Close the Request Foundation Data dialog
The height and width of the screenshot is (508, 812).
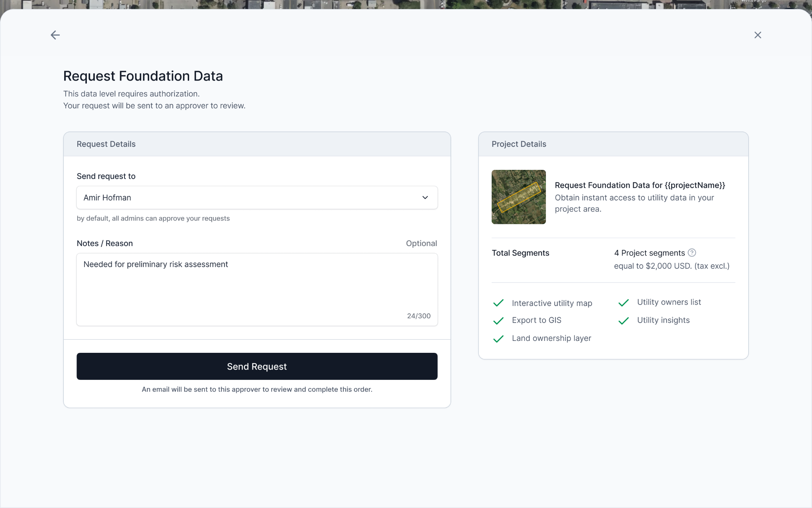pyautogui.click(x=758, y=35)
